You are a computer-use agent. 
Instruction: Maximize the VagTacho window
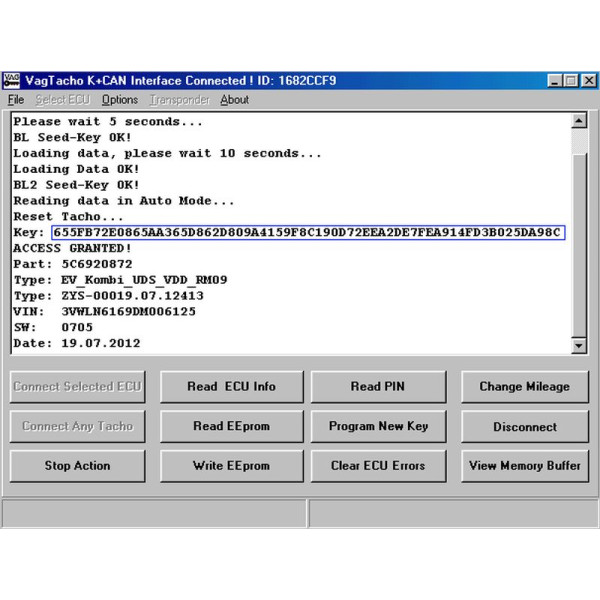pyautogui.click(x=570, y=81)
